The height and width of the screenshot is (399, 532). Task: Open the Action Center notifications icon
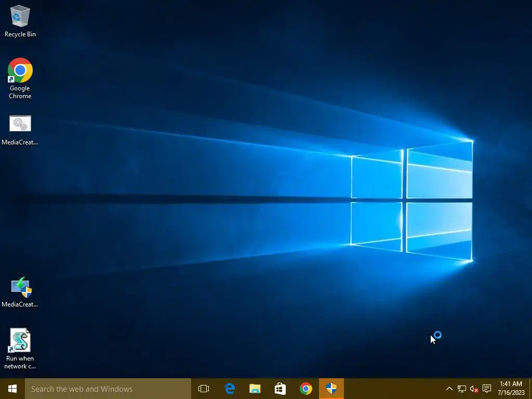tap(486, 389)
